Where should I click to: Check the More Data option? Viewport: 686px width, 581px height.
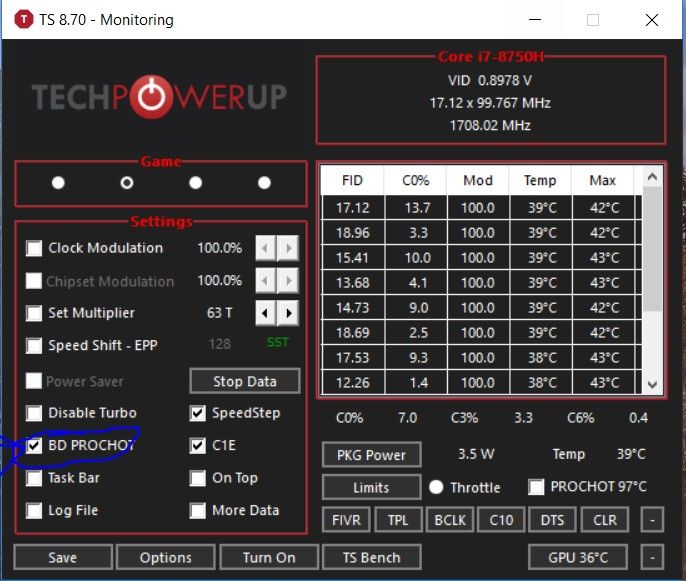(x=198, y=510)
